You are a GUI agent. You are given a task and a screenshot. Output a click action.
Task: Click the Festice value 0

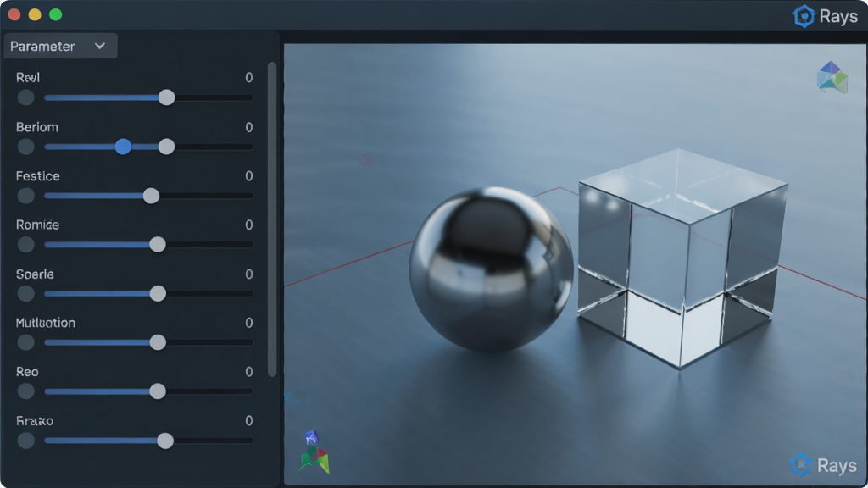tap(249, 176)
